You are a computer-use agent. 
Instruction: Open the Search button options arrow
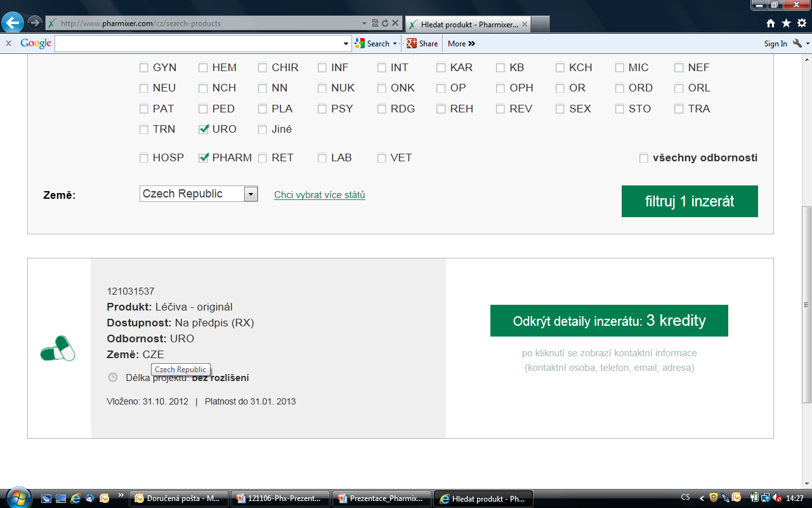pyautogui.click(x=395, y=44)
